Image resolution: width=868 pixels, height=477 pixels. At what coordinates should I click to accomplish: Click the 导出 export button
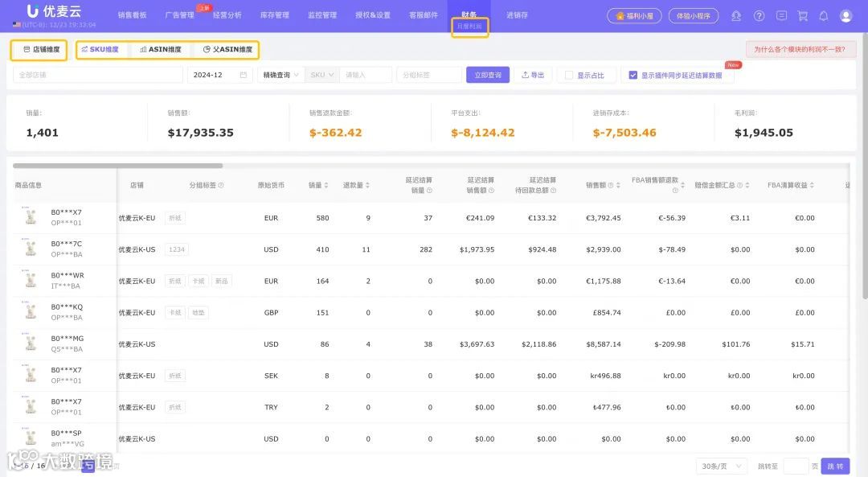click(533, 75)
